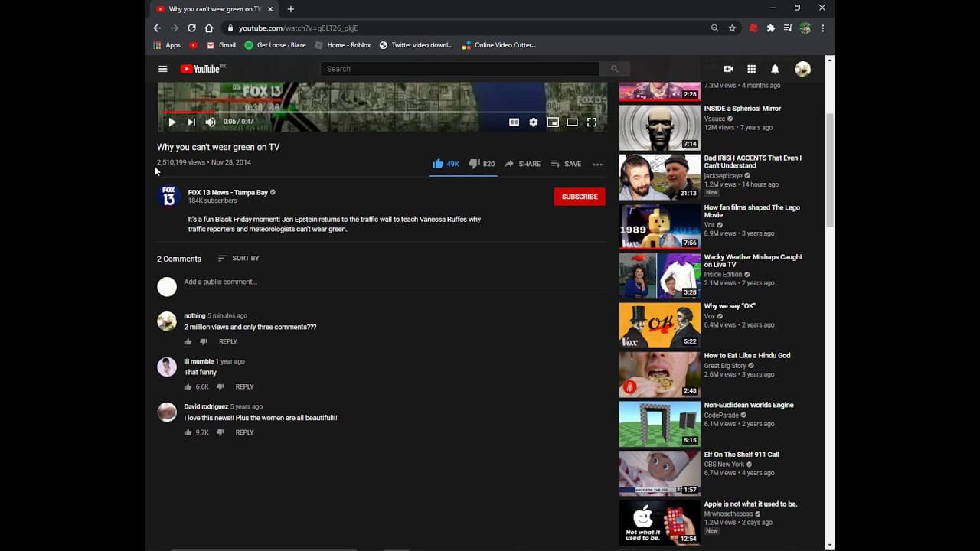Click the Add a public comment field
Screen dimensions: 980x551
[394, 282]
